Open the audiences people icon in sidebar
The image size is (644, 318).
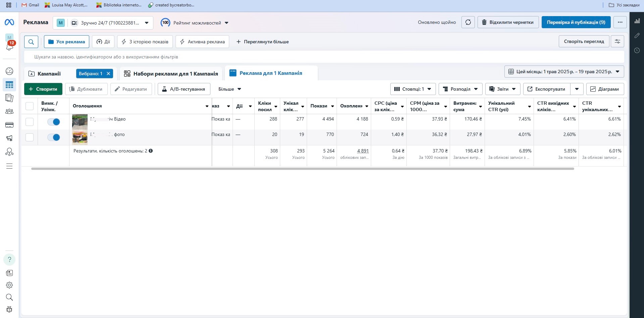(9, 111)
